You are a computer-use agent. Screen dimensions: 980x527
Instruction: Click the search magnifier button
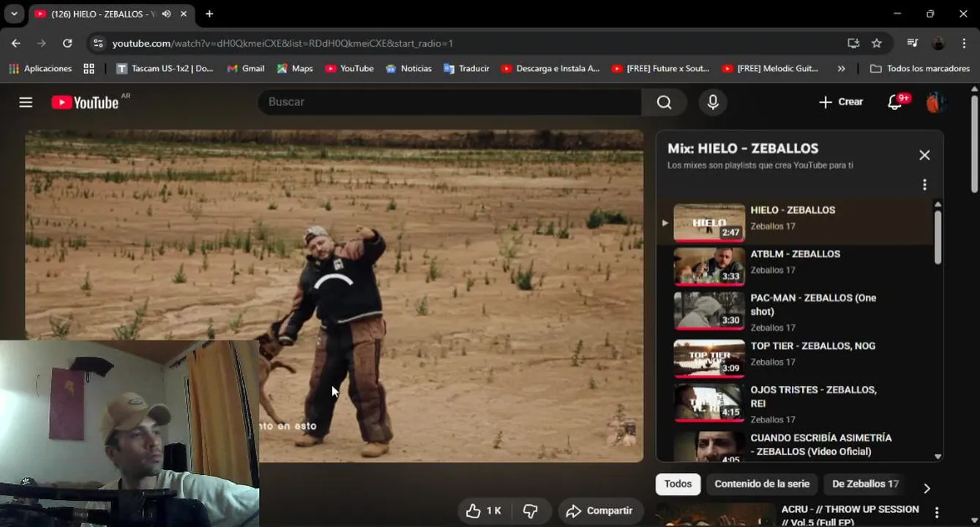(664, 102)
